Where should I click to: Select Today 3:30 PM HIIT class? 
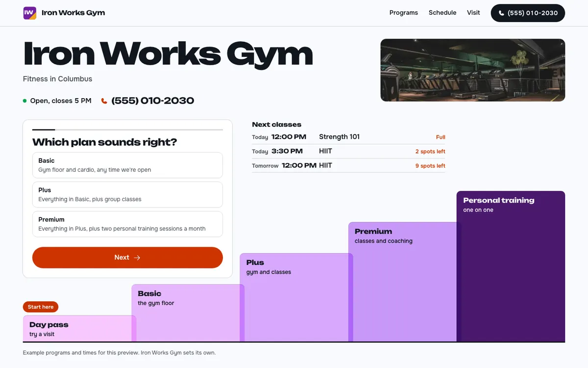pos(348,151)
